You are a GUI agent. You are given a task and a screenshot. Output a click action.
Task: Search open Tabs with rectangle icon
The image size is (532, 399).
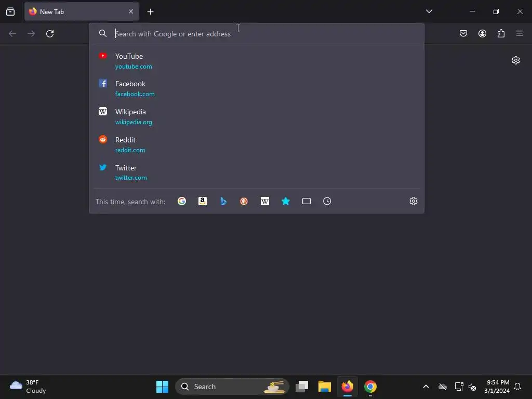pyautogui.click(x=307, y=201)
